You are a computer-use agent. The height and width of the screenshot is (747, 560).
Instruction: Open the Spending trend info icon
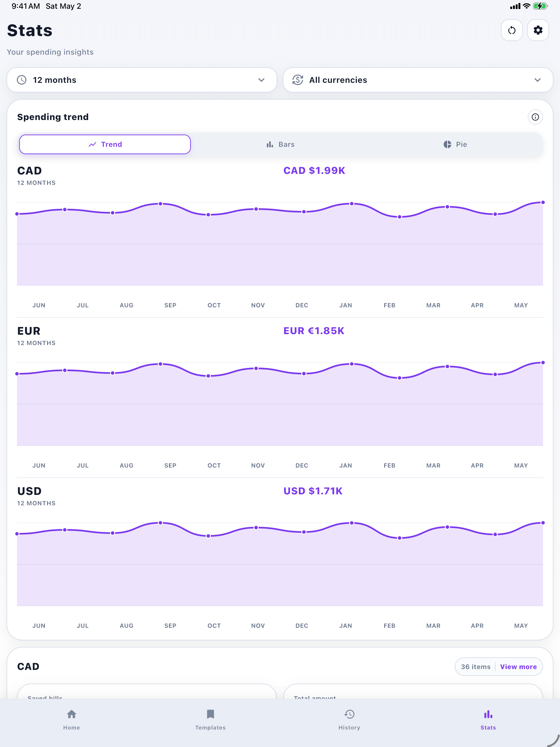[x=535, y=117]
